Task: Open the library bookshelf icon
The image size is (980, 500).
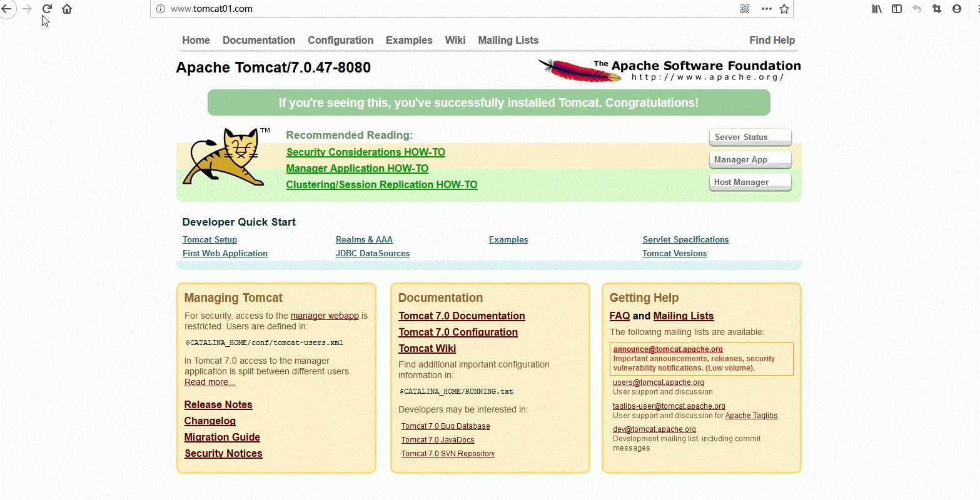Action: pyautogui.click(x=877, y=9)
